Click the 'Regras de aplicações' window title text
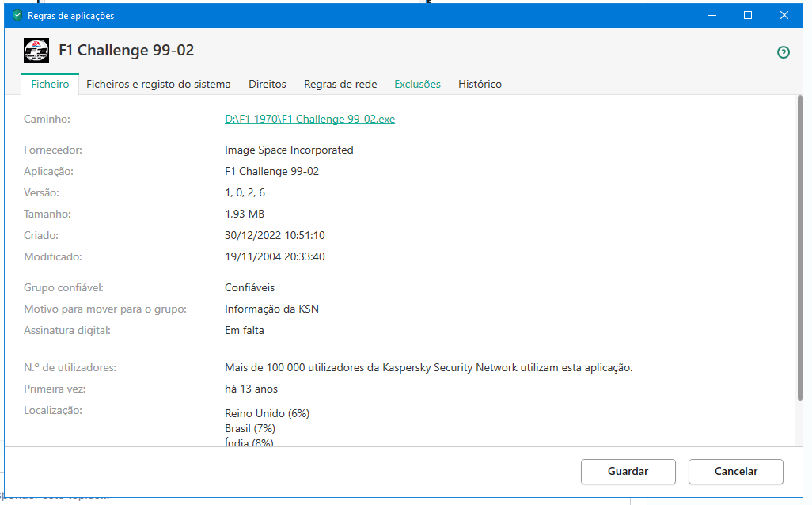The height and width of the screenshot is (505, 812). pos(71,16)
